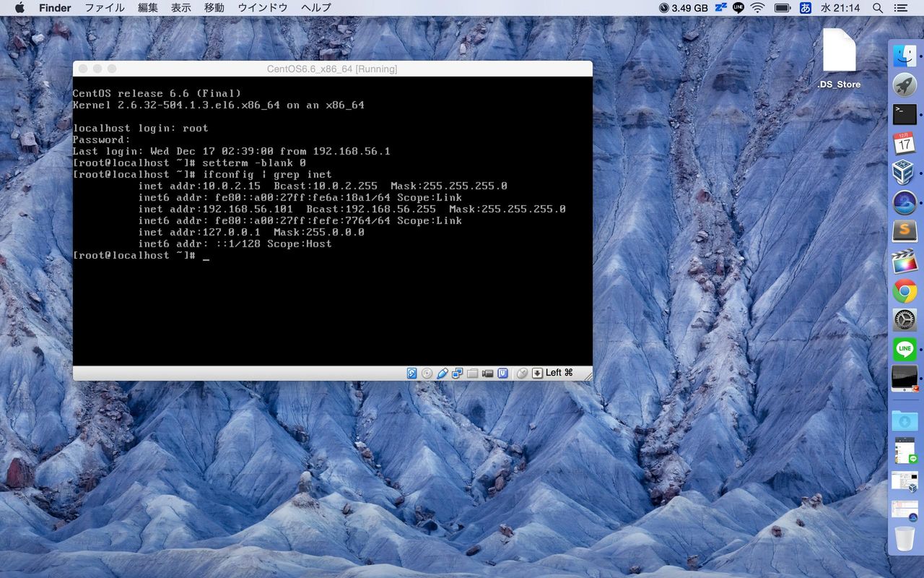Open the shared folders icon in VM status bar
Image resolution: width=924 pixels, height=578 pixels.
[473, 373]
